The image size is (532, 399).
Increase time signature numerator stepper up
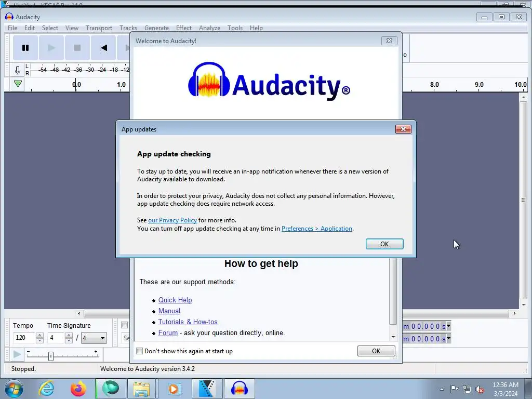coord(69,335)
